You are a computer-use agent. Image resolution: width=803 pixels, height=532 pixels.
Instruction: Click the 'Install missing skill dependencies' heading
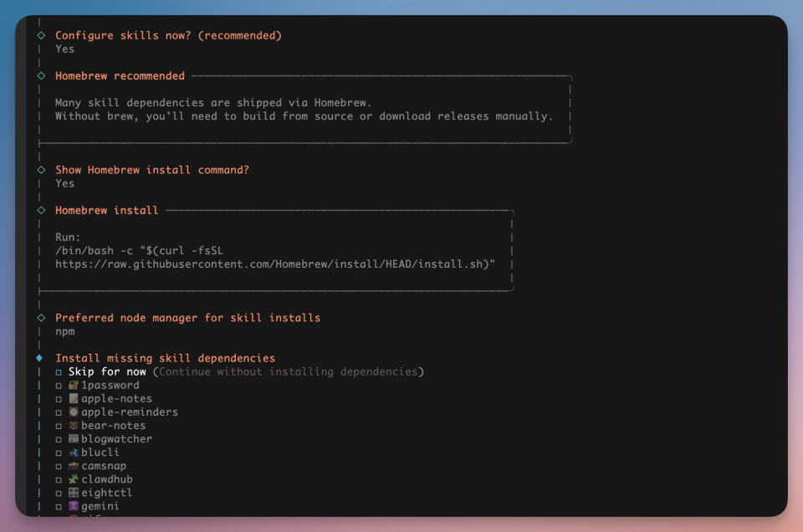tap(165, 358)
